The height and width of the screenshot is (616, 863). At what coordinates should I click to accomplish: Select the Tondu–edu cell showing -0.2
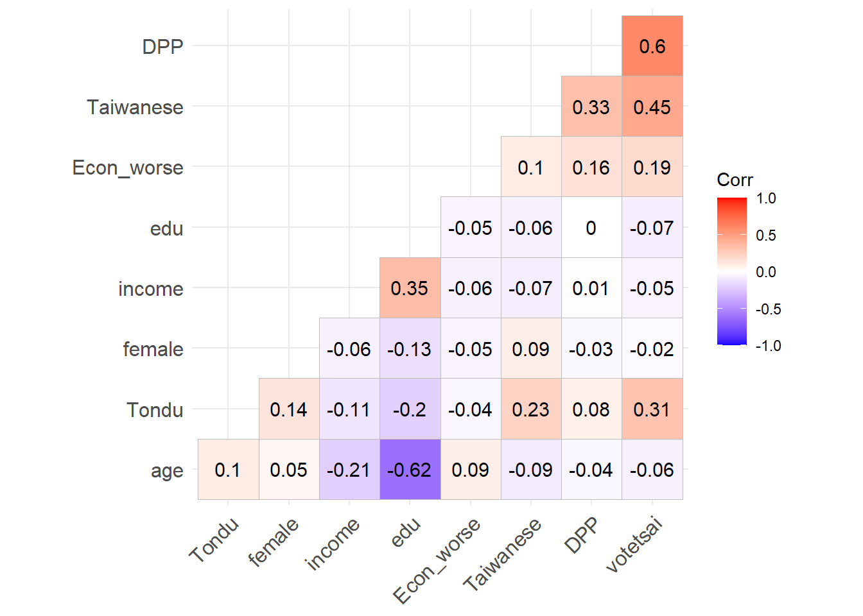pos(410,409)
